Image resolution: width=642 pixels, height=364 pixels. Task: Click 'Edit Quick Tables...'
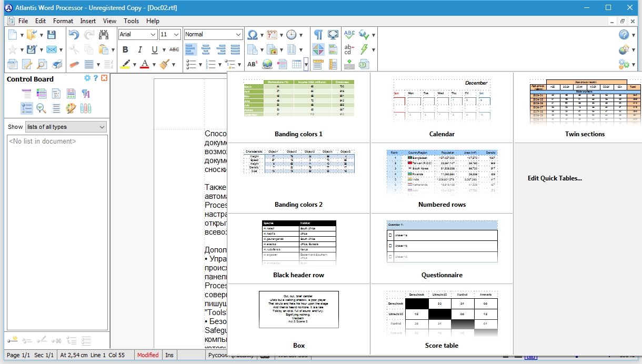pyautogui.click(x=555, y=178)
